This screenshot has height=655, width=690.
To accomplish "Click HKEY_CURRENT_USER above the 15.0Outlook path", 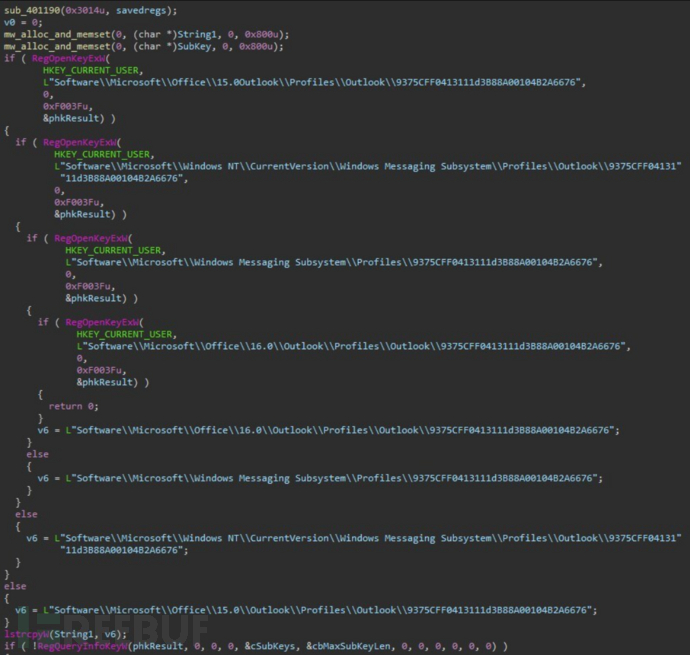I will [91, 70].
